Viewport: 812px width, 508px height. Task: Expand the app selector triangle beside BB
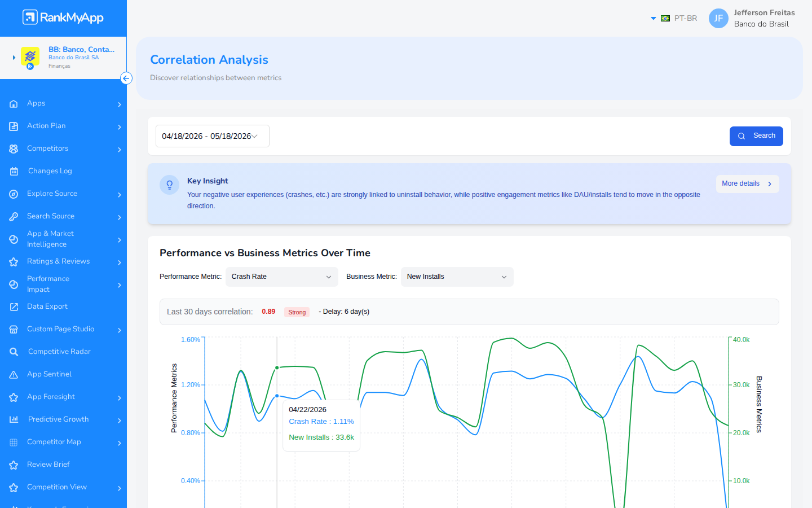[14, 57]
